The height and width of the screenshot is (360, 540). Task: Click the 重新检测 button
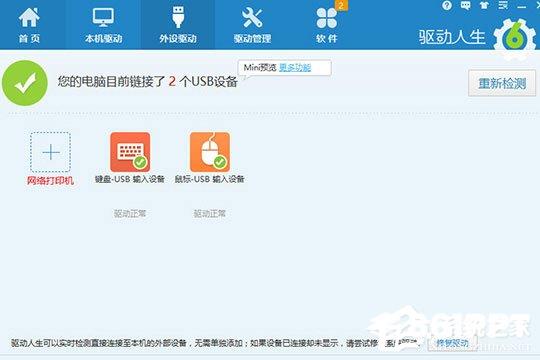pos(502,83)
